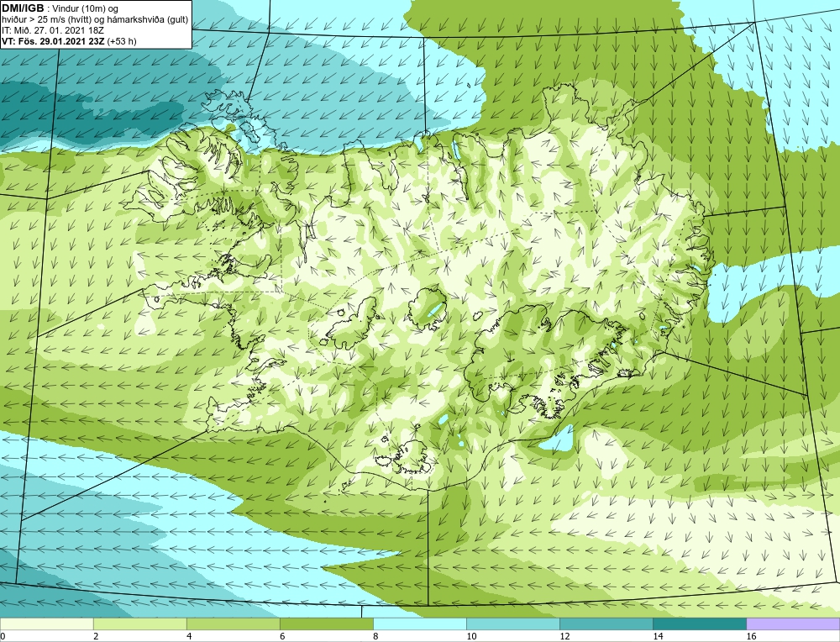Screen dimensions: 840x642
Task: Click the 10–12 m/s turquoise legend swatch
Action: 512,624
